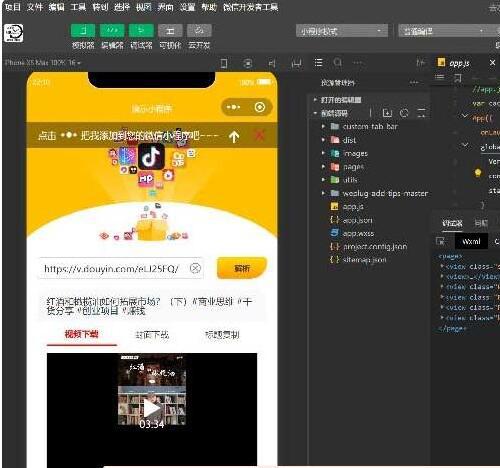The width and height of the screenshot is (500, 468).
Task: Click the user avatar icon in toolbar
Action: [x=14, y=33]
